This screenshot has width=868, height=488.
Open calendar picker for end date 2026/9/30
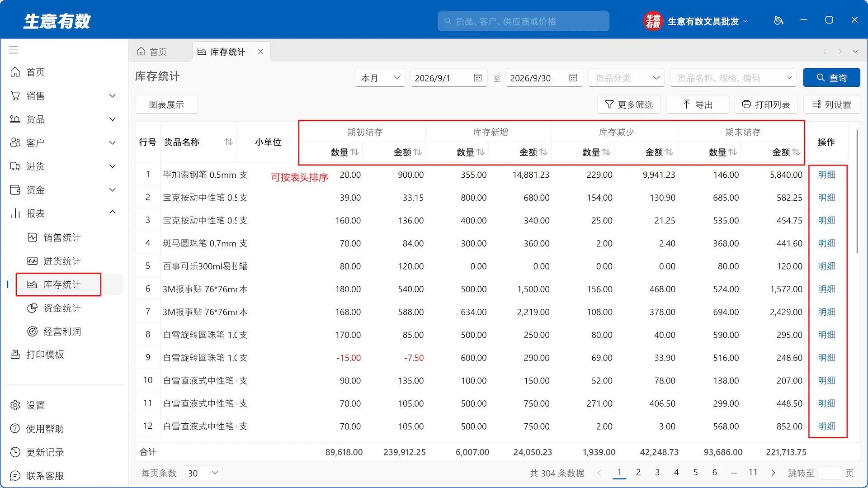pos(573,78)
